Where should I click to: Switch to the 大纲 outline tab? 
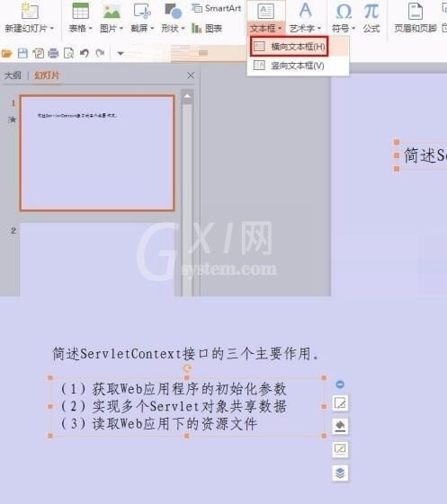(13, 75)
